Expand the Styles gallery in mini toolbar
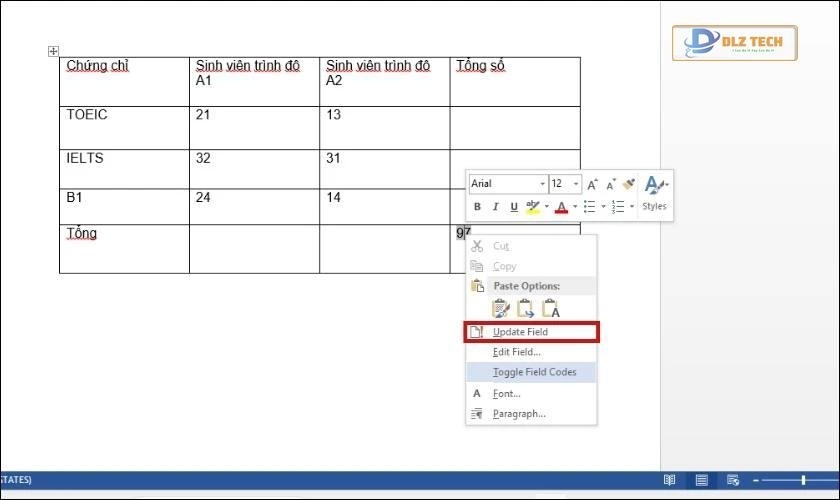 coord(655,192)
